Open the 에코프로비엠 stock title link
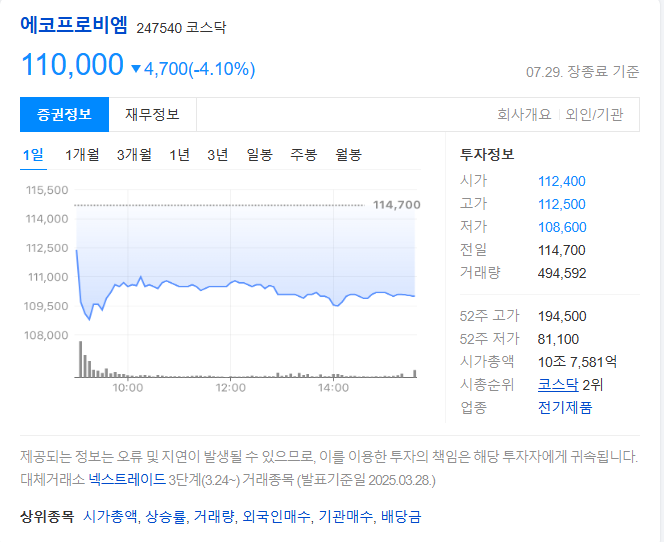This screenshot has width=664, height=542. 74,25
